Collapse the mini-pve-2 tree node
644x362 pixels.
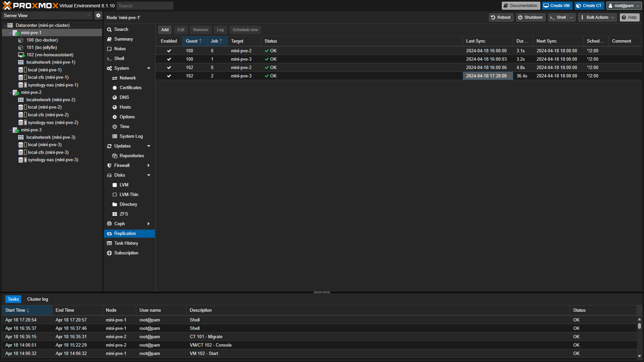click(x=10, y=93)
